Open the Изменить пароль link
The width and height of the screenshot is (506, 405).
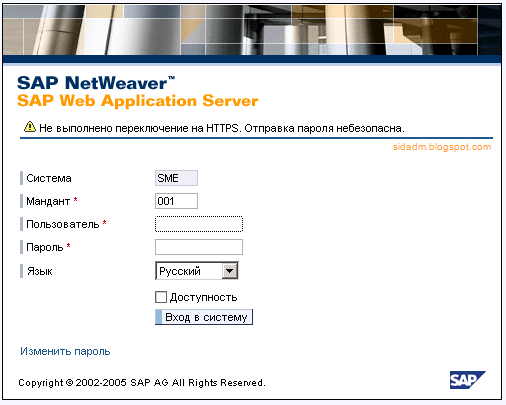(65, 351)
